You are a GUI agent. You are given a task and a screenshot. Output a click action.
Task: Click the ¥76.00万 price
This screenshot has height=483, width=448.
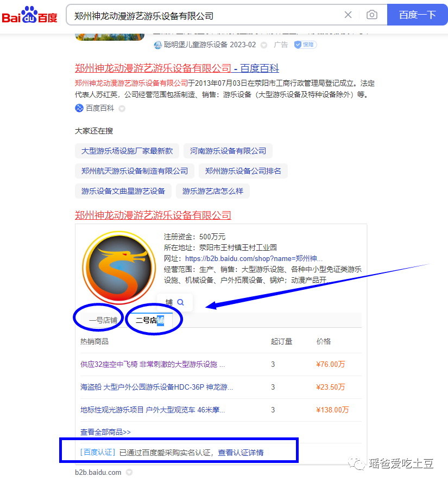331,364
